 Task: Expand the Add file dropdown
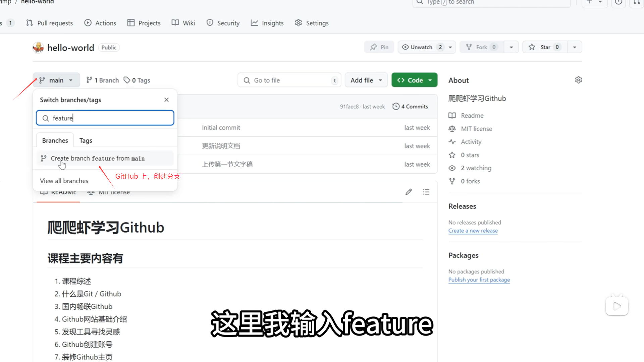(x=366, y=80)
